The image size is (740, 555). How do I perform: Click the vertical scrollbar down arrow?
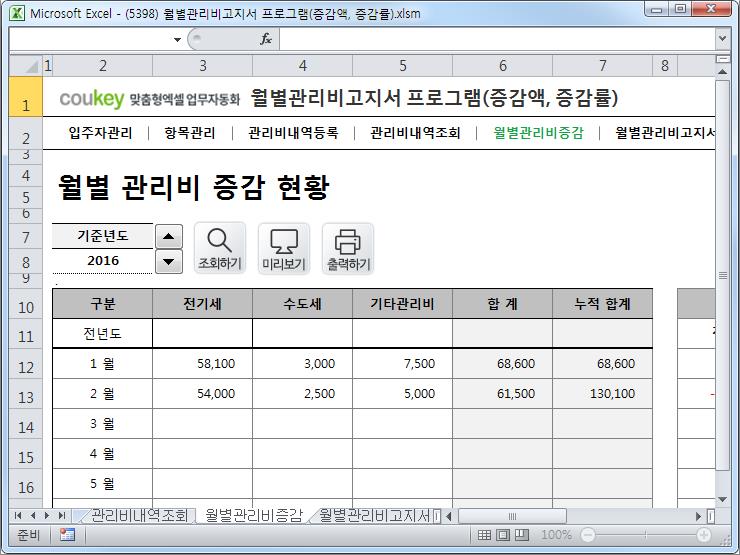[x=723, y=500]
